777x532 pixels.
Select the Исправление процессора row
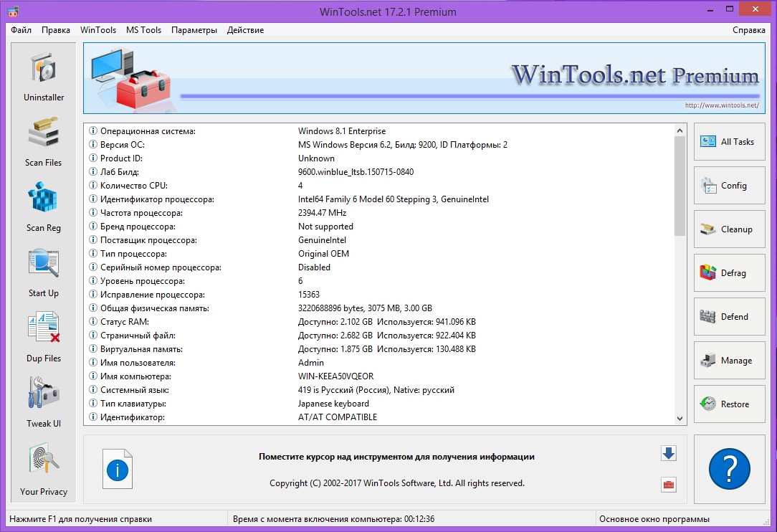pos(379,295)
